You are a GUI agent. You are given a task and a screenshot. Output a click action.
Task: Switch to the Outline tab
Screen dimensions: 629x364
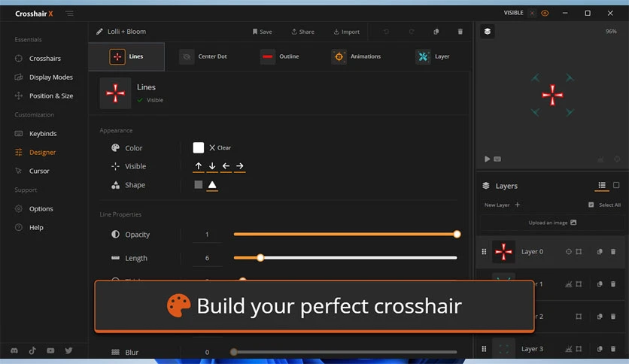coord(280,56)
